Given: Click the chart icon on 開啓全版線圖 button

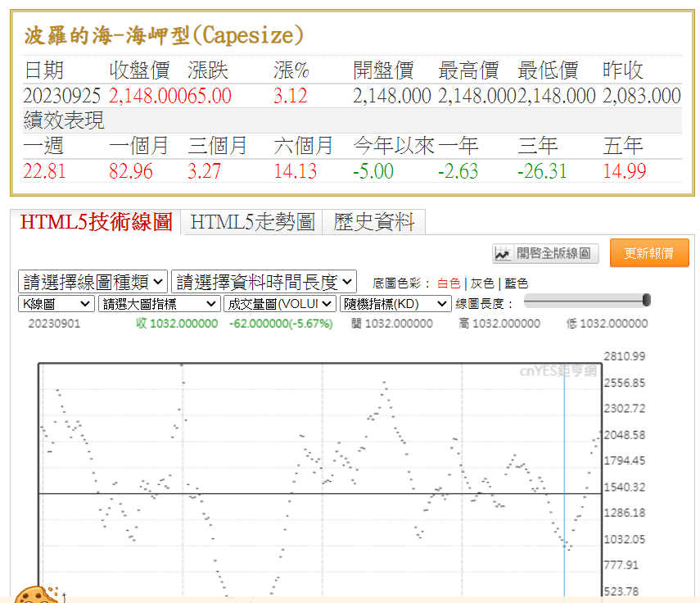Looking at the screenshot, I should coord(504,254).
